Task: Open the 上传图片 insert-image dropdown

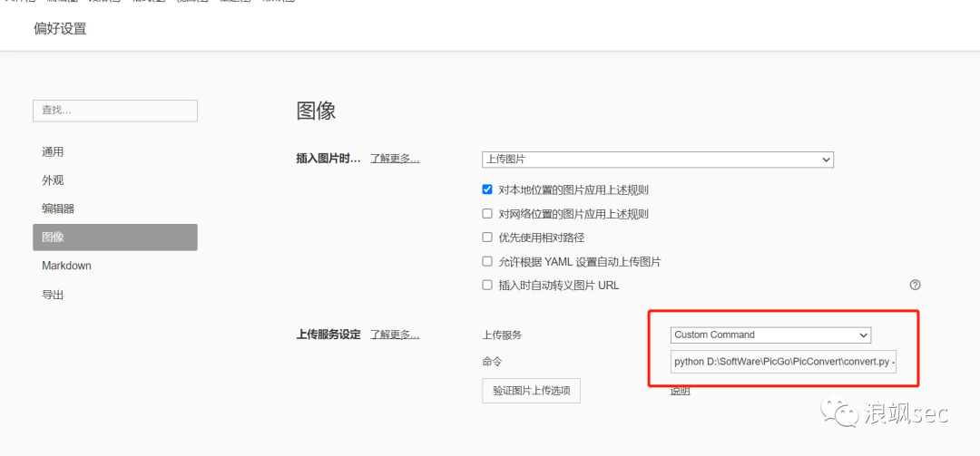Action: click(658, 160)
